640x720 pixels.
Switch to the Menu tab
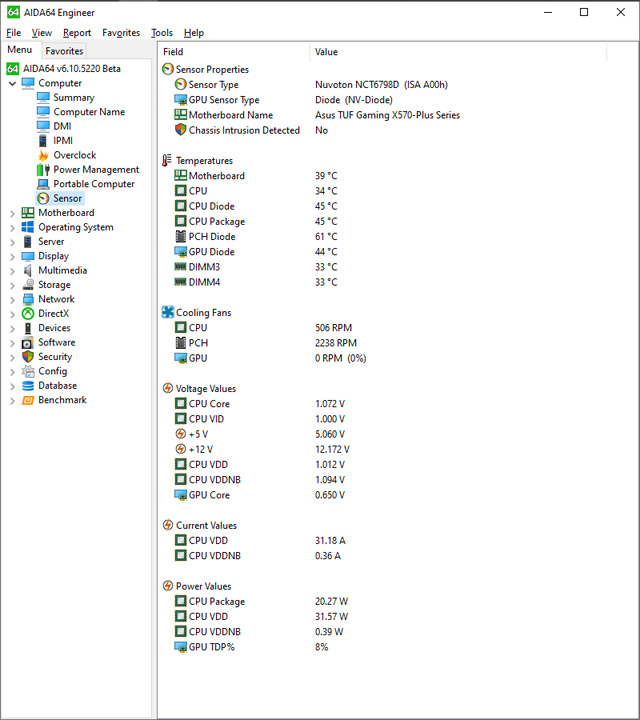20,50
